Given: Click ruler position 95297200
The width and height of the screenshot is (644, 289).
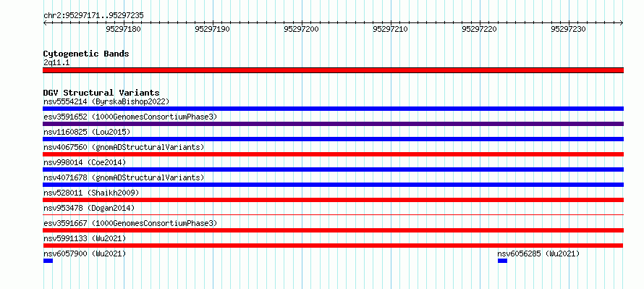Looking at the screenshot, I should [x=302, y=29].
